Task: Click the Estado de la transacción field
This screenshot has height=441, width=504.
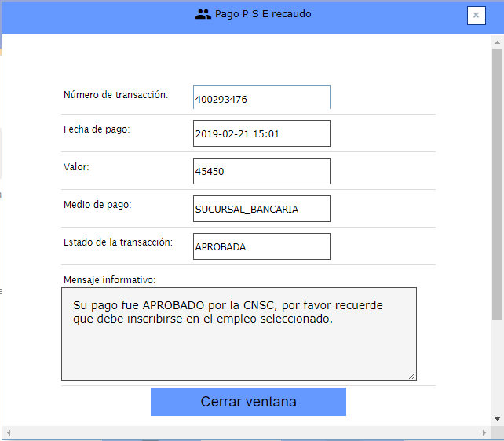Action: click(x=261, y=246)
